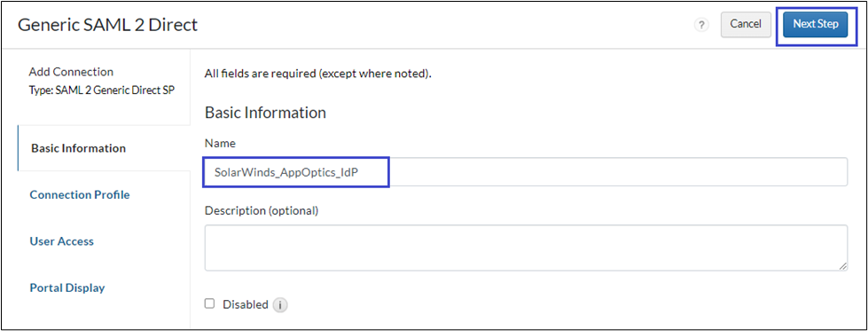Grab the Description textarea resize handle
Image resolution: width=868 pixels, height=331 pixels.
(x=842, y=266)
